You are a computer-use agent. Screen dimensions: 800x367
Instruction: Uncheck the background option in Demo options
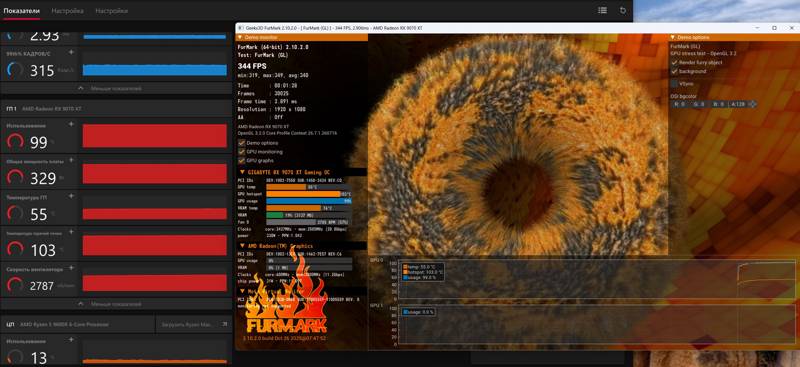(674, 71)
